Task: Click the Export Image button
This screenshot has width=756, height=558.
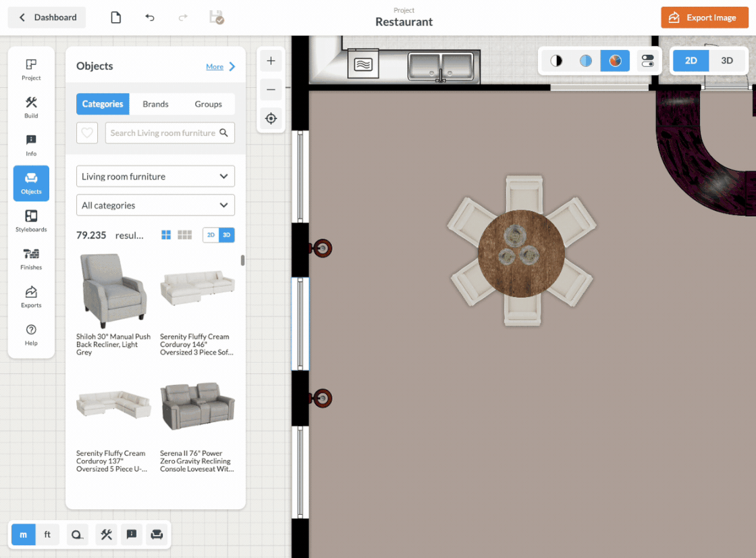Action: pyautogui.click(x=704, y=18)
